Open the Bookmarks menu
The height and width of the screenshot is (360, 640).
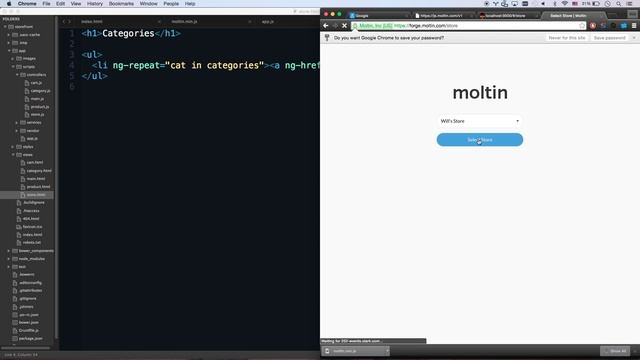click(121, 4)
